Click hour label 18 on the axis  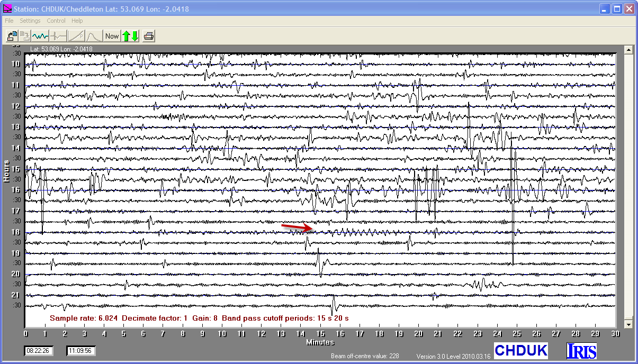tap(16, 232)
